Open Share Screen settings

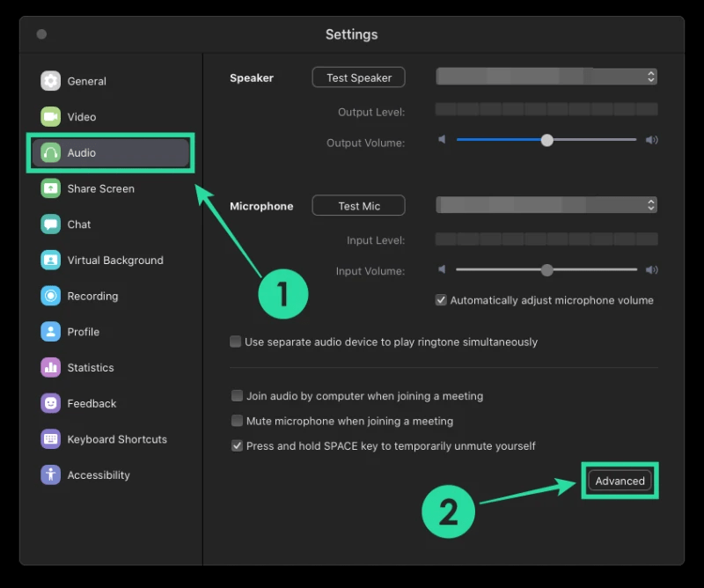pos(53,188)
